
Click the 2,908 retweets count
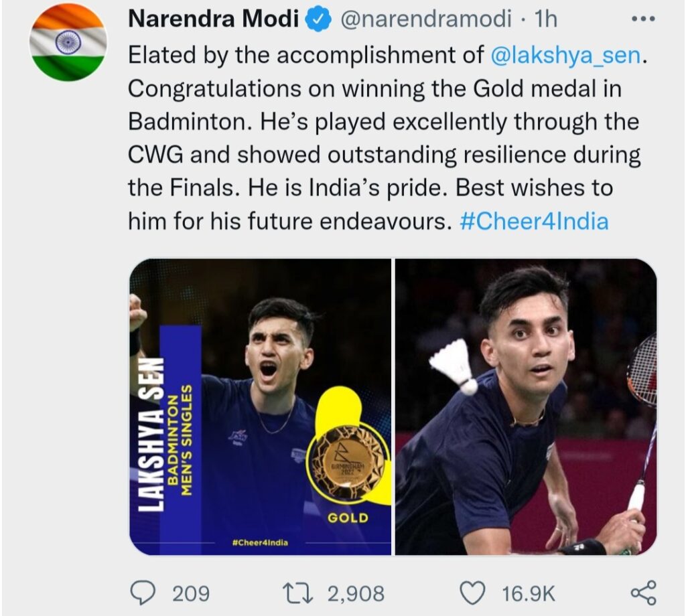click(x=356, y=594)
